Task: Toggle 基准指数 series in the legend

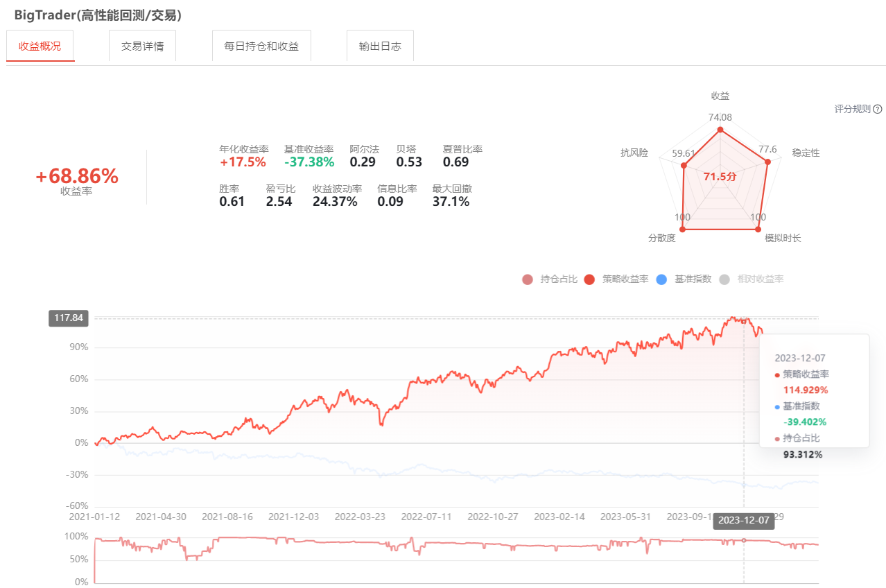Action: 684,279
